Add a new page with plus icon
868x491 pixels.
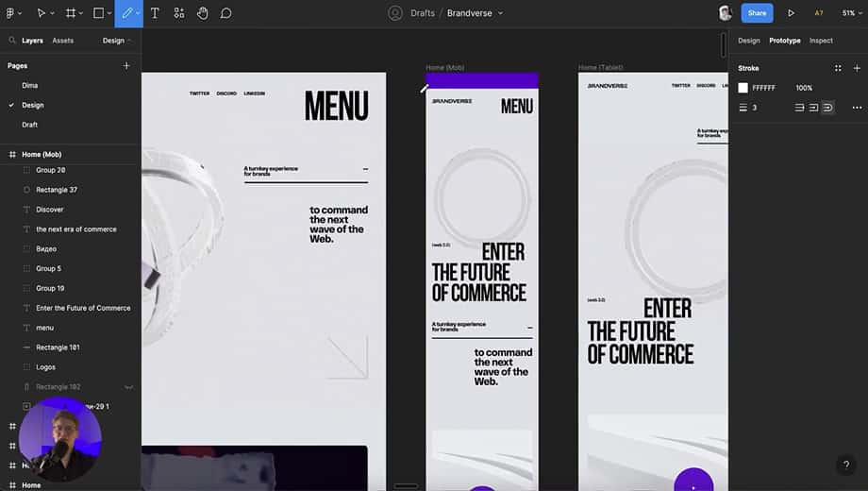pos(126,65)
